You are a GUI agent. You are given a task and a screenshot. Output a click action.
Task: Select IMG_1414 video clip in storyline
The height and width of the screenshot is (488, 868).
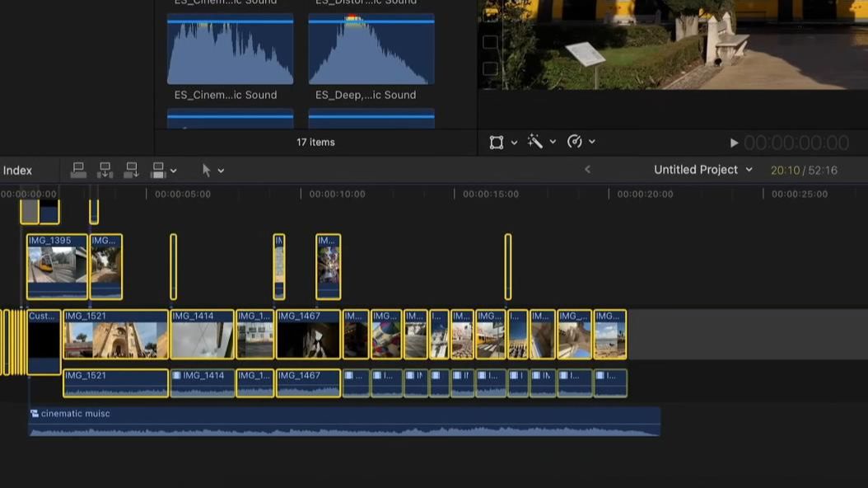click(x=202, y=335)
